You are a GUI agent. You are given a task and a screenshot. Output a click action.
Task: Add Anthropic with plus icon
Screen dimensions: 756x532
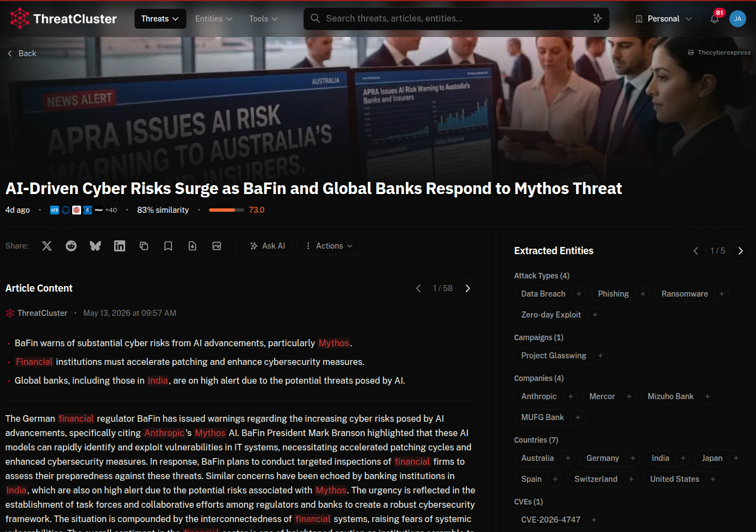point(571,396)
